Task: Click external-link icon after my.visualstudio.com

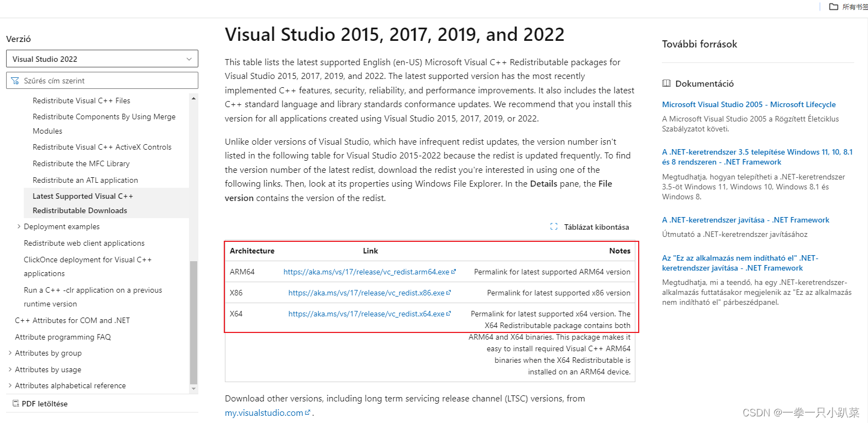Action: pyautogui.click(x=308, y=412)
